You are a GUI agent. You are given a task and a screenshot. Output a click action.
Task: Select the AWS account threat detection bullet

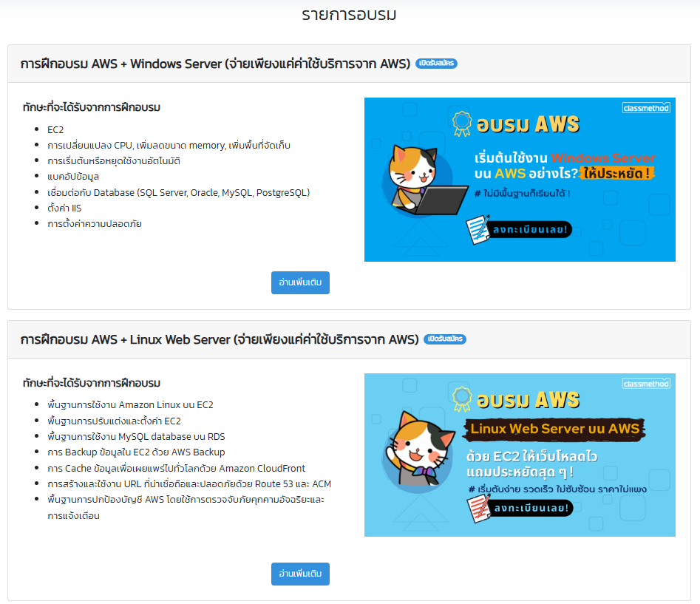[186, 508]
